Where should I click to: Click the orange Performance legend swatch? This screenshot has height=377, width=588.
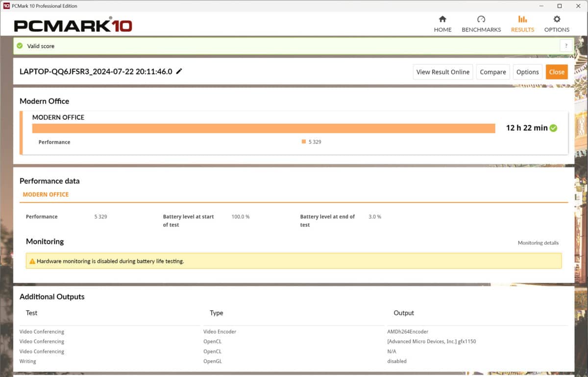[304, 142]
